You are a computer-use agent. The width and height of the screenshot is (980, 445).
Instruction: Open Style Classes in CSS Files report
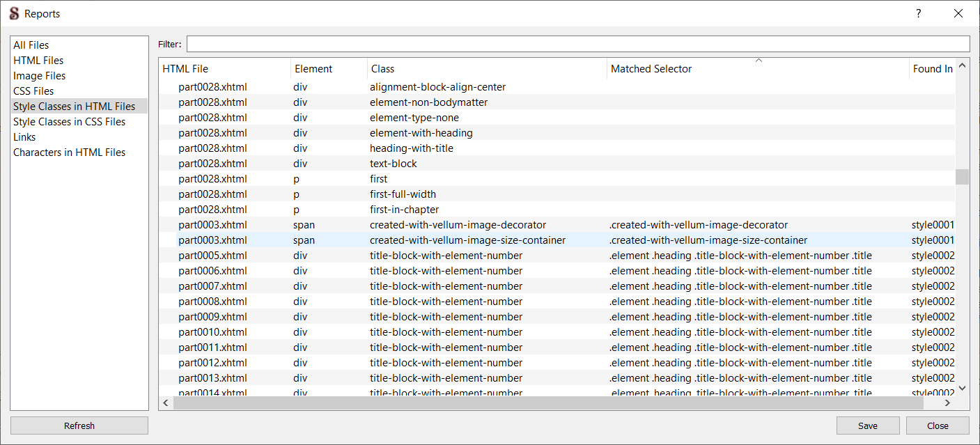tap(70, 122)
